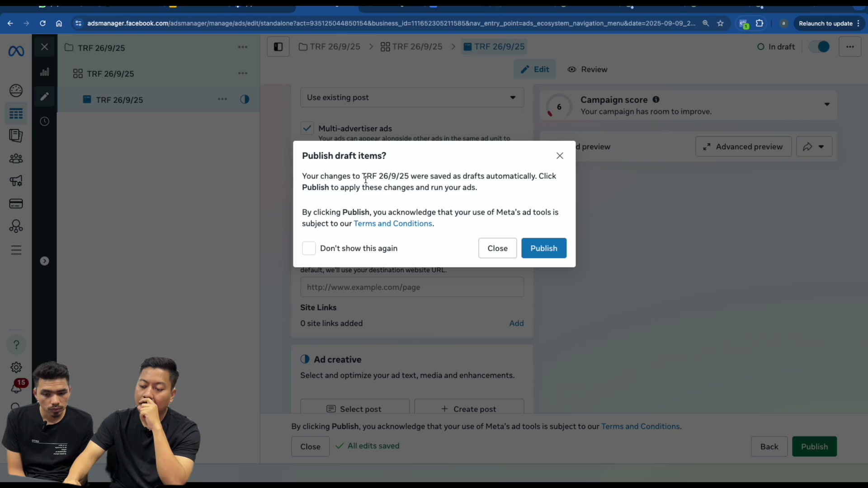Toggle the ad on/off switch near In draft
The image size is (868, 488).
pos(819,47)
